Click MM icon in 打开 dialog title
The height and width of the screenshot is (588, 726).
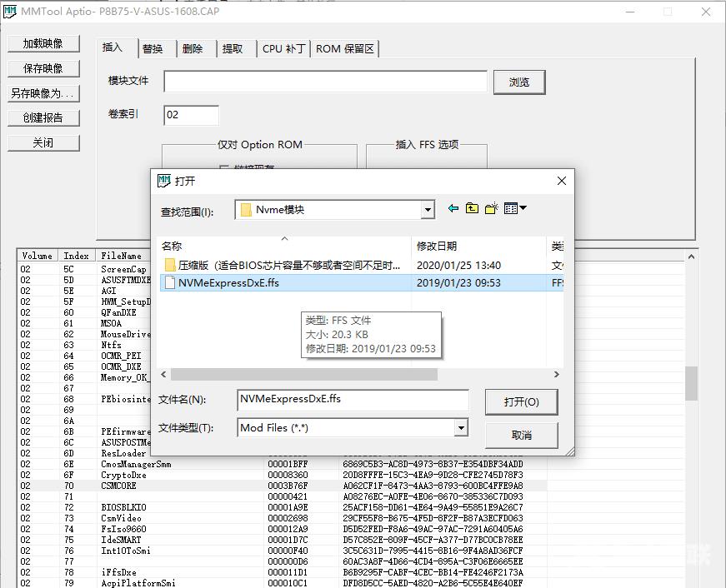164,181
